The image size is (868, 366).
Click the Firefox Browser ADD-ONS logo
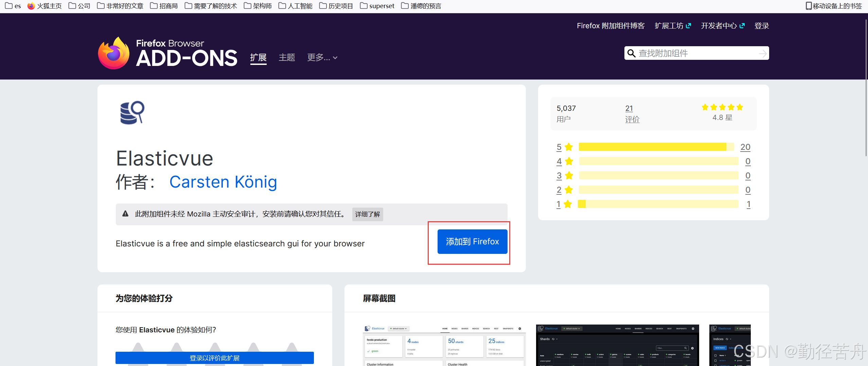168,53
